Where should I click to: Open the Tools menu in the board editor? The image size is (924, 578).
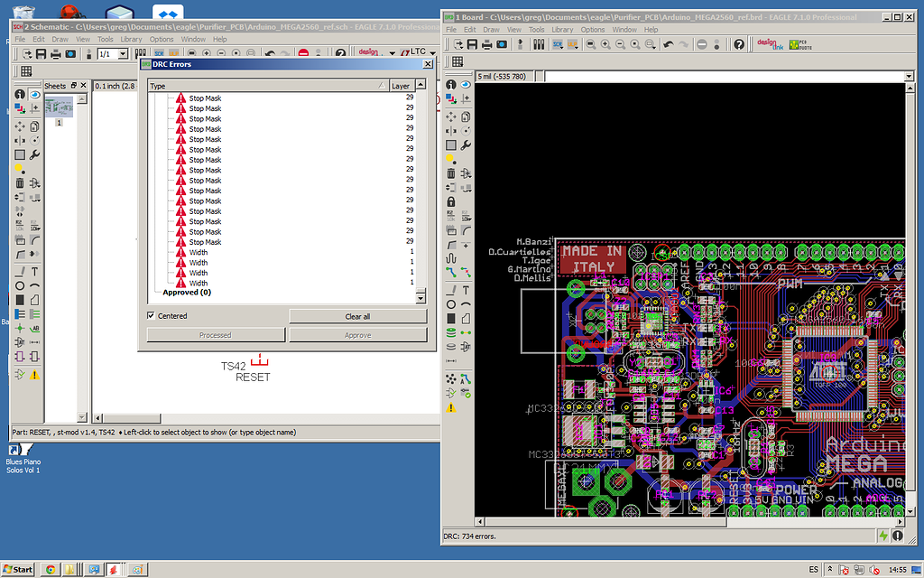click(x=536, y=29)
